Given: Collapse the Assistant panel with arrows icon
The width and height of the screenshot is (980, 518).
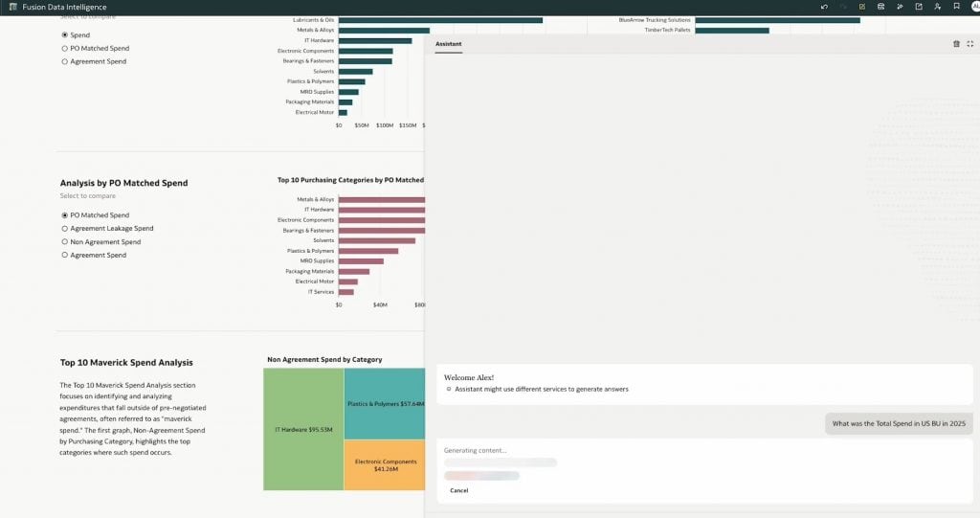Looking at the screenshot, I should pos(970,44).
